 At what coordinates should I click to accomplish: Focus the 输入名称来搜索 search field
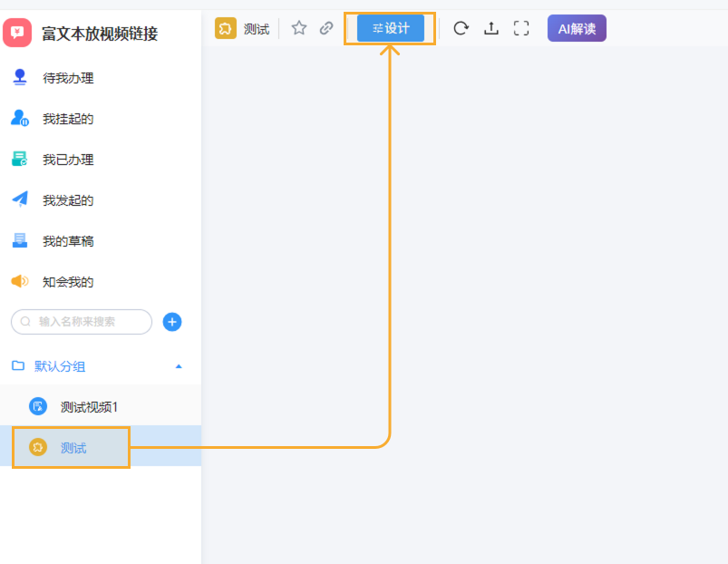(82, 322)
